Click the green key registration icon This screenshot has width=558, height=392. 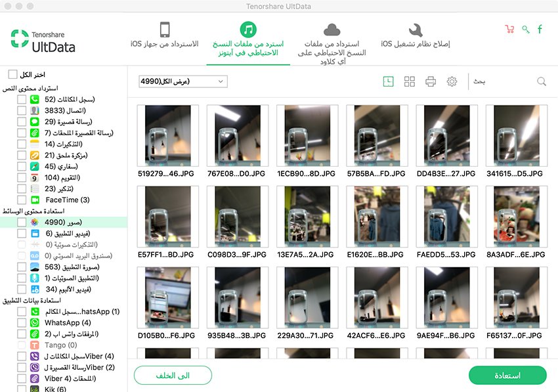point(526,29)
